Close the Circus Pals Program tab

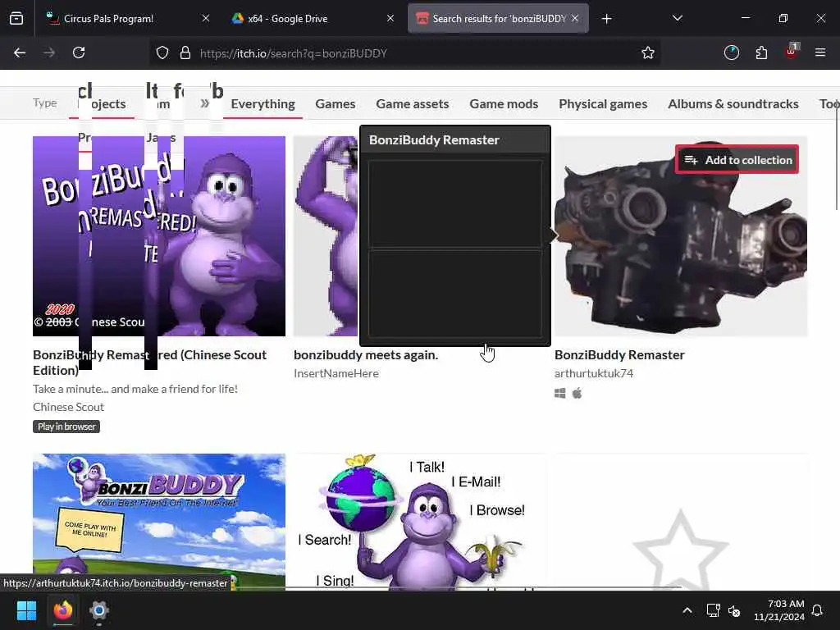click(206, 18)
